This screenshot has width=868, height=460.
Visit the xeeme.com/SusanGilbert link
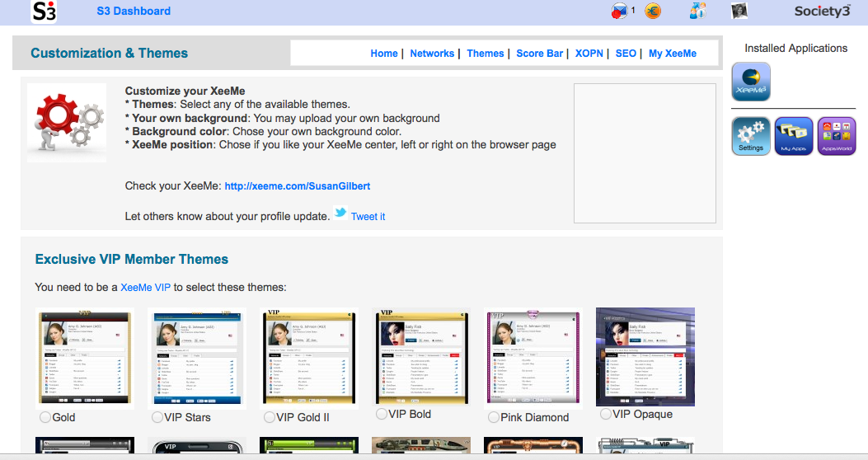coord(298,186)
